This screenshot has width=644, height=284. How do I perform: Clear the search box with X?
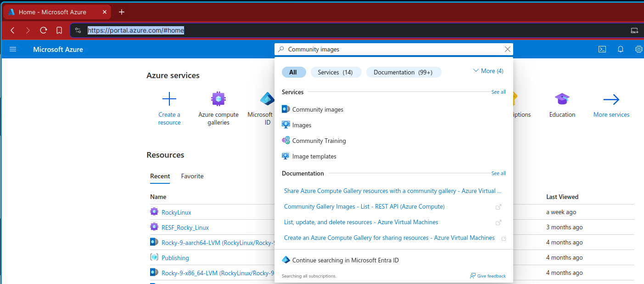tap(507, 49)
